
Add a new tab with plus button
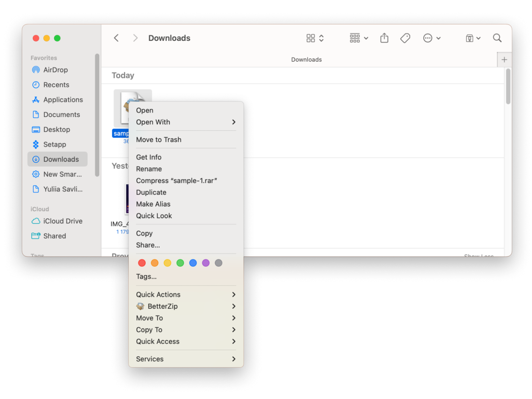(504, 60)
